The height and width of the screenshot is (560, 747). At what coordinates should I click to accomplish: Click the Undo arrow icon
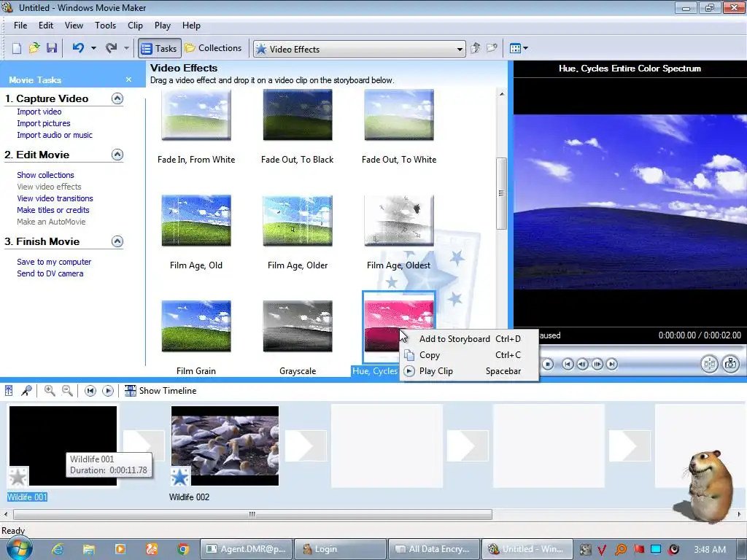(x=79, y=47)
